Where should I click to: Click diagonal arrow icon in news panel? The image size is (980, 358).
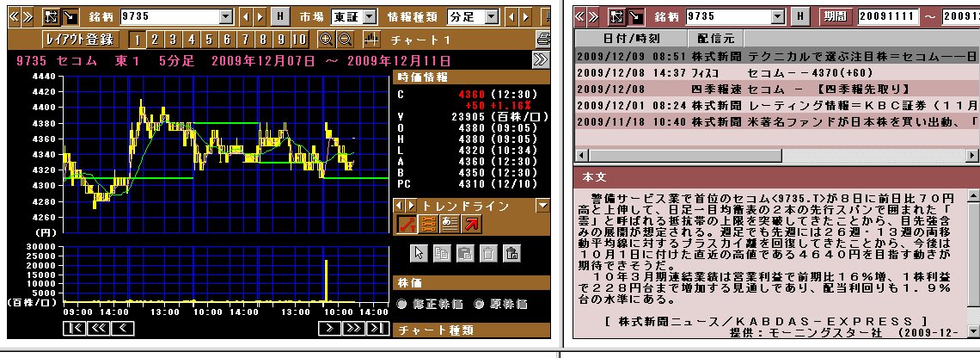[x=636, y=17]
